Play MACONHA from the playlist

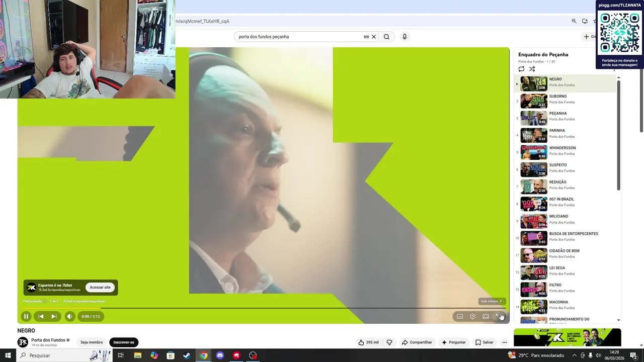[565, 306]
